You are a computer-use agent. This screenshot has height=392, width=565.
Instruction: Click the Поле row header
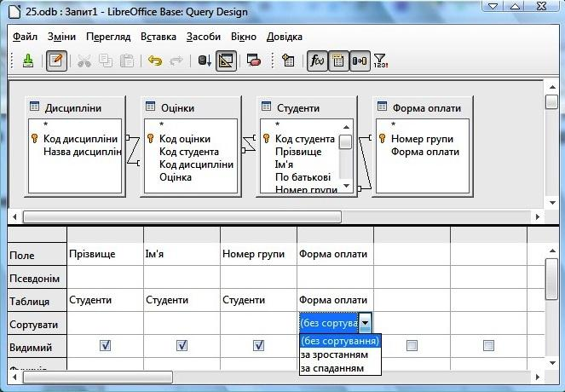tap(37, 254)
